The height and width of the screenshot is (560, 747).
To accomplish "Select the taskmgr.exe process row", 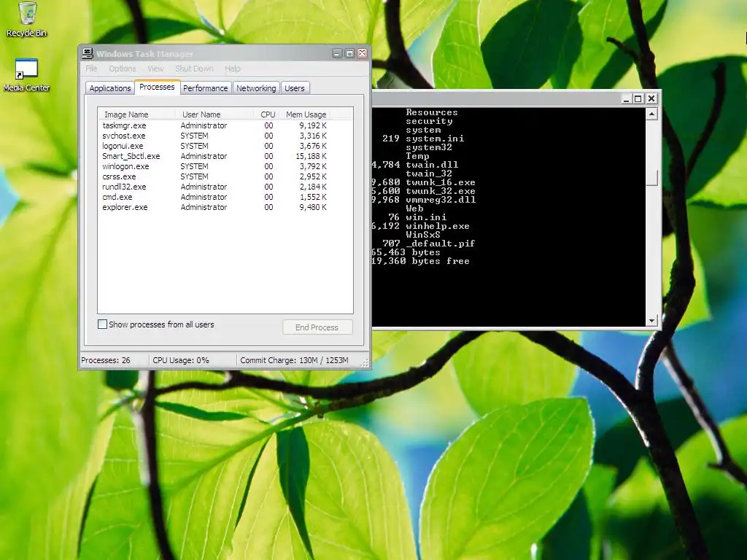I will (214, 125).
